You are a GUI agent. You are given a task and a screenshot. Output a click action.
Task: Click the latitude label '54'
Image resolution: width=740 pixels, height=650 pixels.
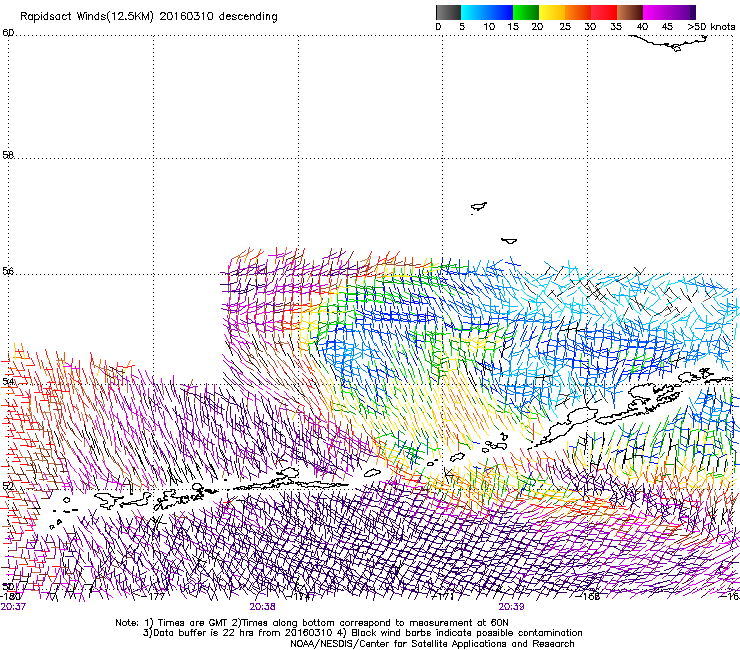pos(8,381)
